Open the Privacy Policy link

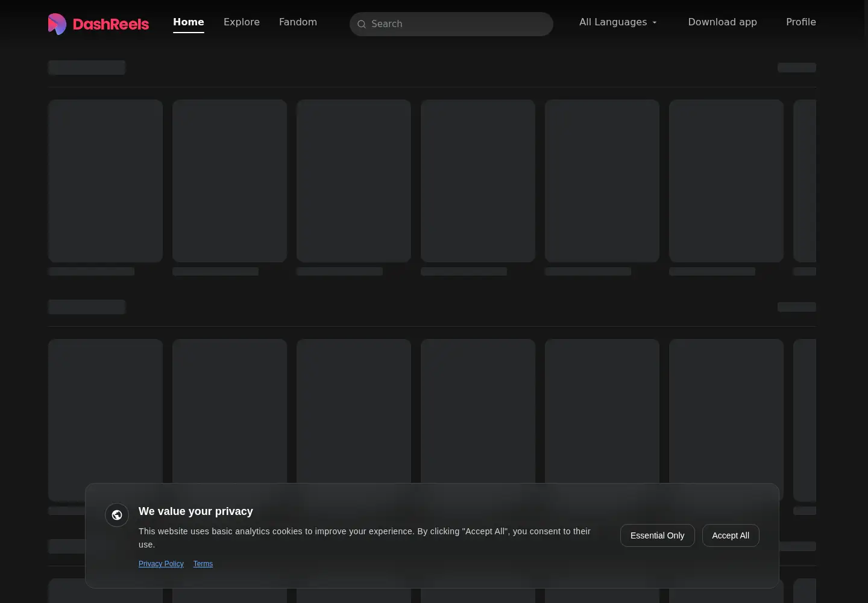(161, 564)
